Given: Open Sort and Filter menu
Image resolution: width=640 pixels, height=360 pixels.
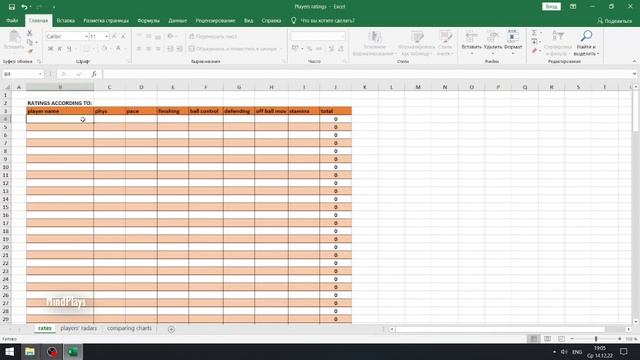Looking at the screenshot, I should pyautogui.click(x=558, y=43).
